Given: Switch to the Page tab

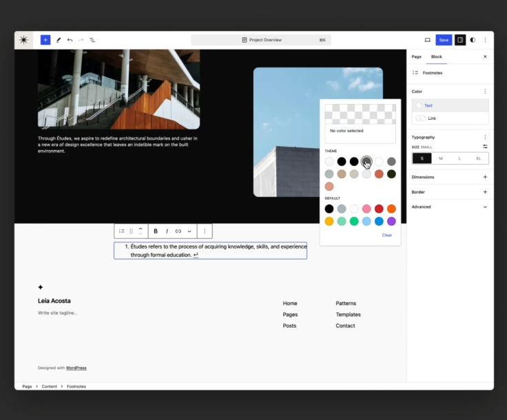Looking at the screenshot, I should [x=417, y=56].
